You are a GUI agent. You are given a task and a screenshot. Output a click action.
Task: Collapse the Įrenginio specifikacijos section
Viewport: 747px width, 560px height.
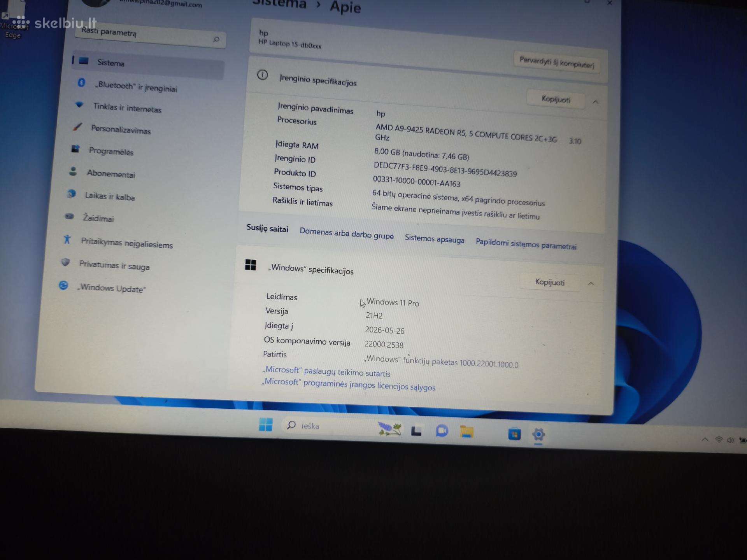tap(595, 102)
